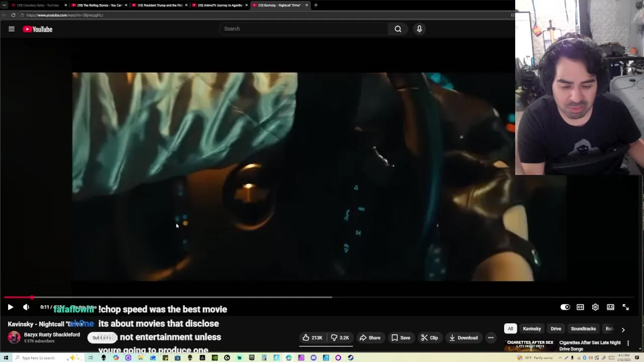The image size is (644, 362).
Task: Focus the YouTube search field
Action: point(304,29)
